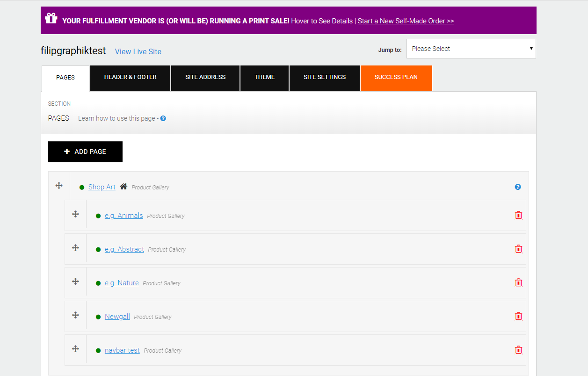
Task: Open the Site Address tab
Action: point(205,77)
